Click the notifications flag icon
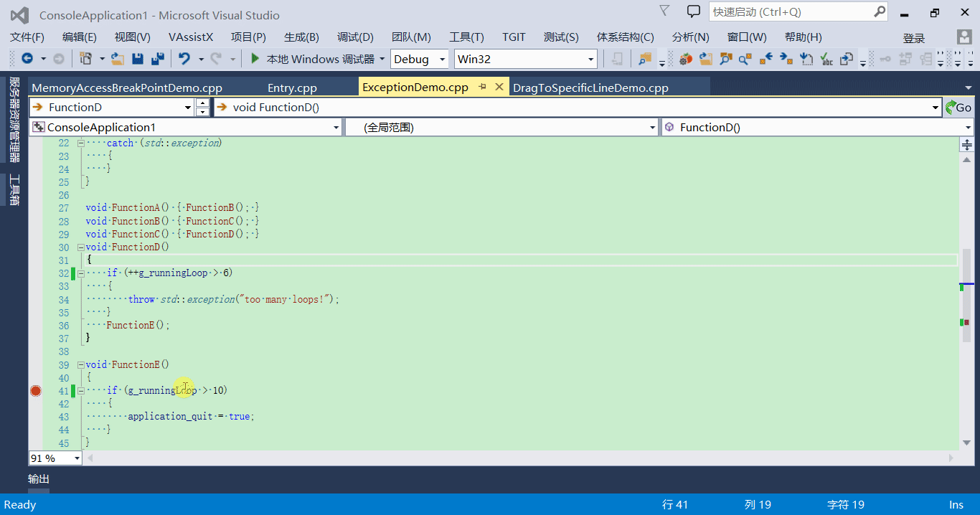Viewport: 980px width, 515px height. (664, 11)
